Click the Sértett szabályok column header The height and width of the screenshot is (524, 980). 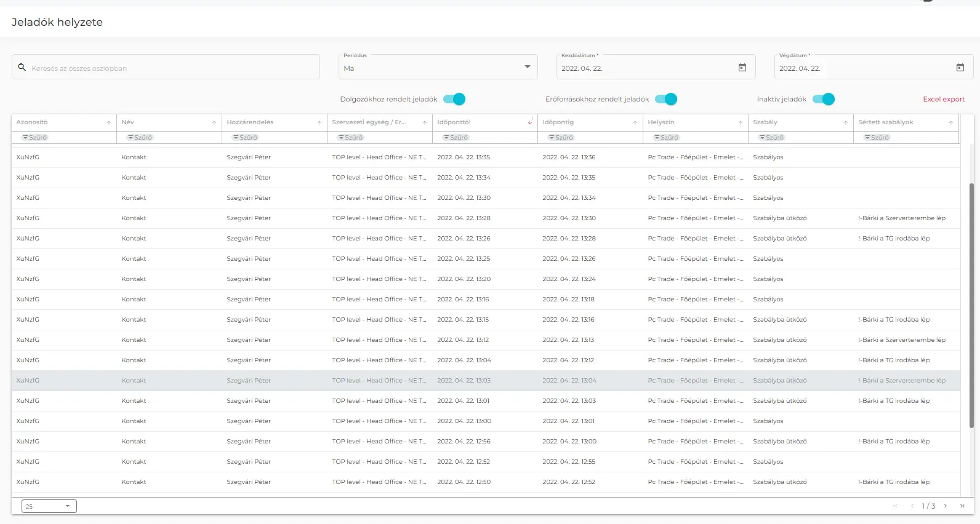coord(885,122)
